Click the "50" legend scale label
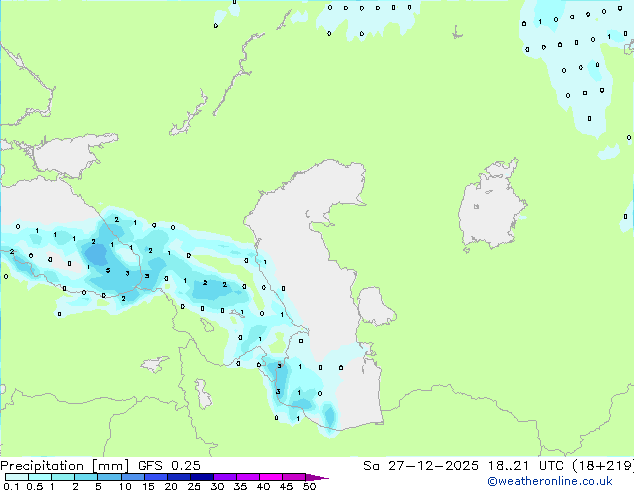634x490 pixels. (x=309, y=486)
